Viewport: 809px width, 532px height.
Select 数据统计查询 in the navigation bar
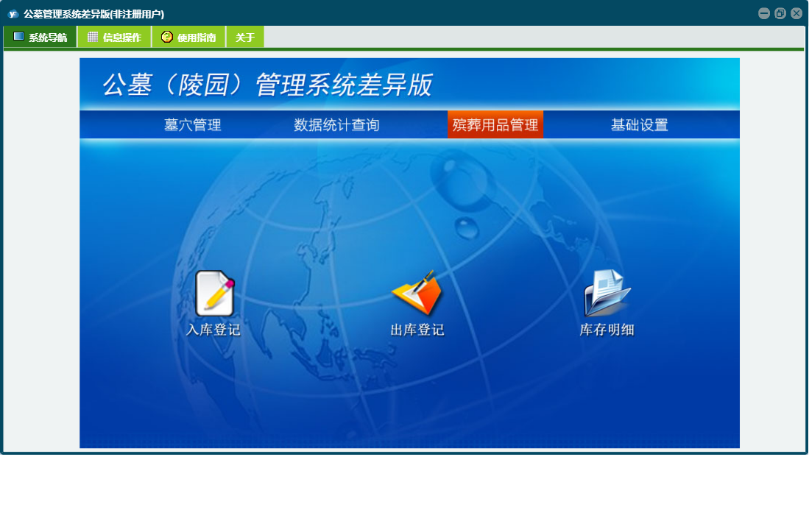(x=336, y=125)
